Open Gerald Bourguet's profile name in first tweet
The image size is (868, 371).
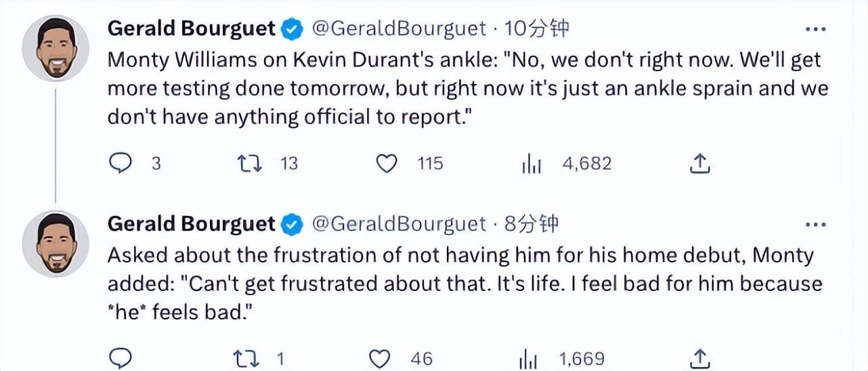coord(192,28)
